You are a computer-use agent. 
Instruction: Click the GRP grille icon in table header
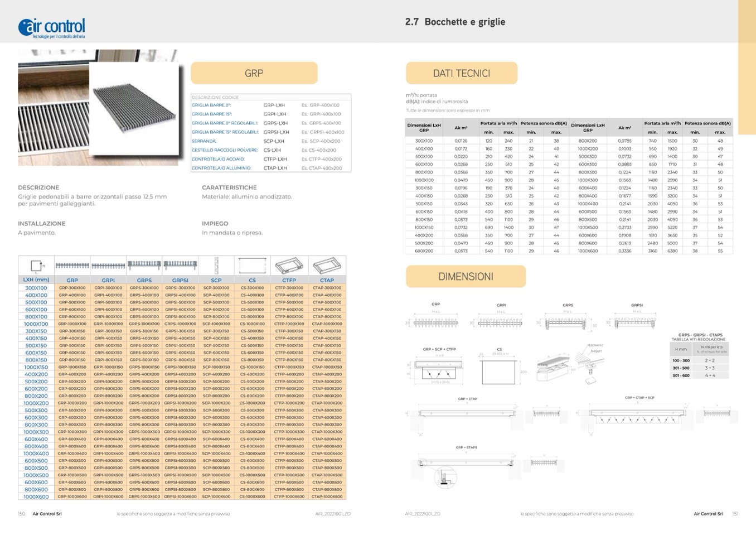72,266
